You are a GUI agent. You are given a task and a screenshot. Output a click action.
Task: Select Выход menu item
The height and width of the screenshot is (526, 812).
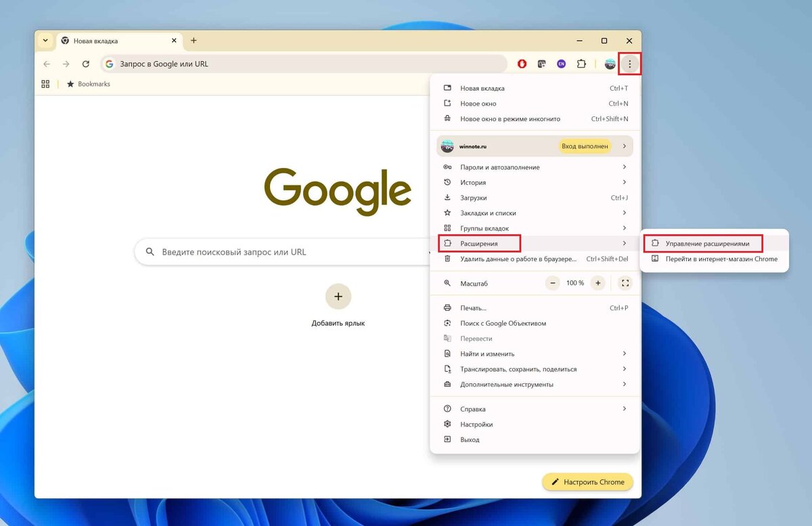coord(535,440)
